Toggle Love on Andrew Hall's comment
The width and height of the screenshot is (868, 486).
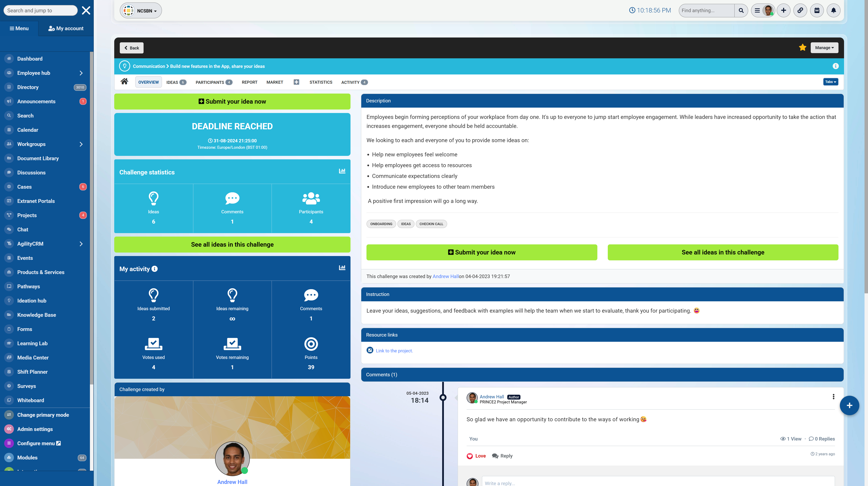click(x=476, y=456)
